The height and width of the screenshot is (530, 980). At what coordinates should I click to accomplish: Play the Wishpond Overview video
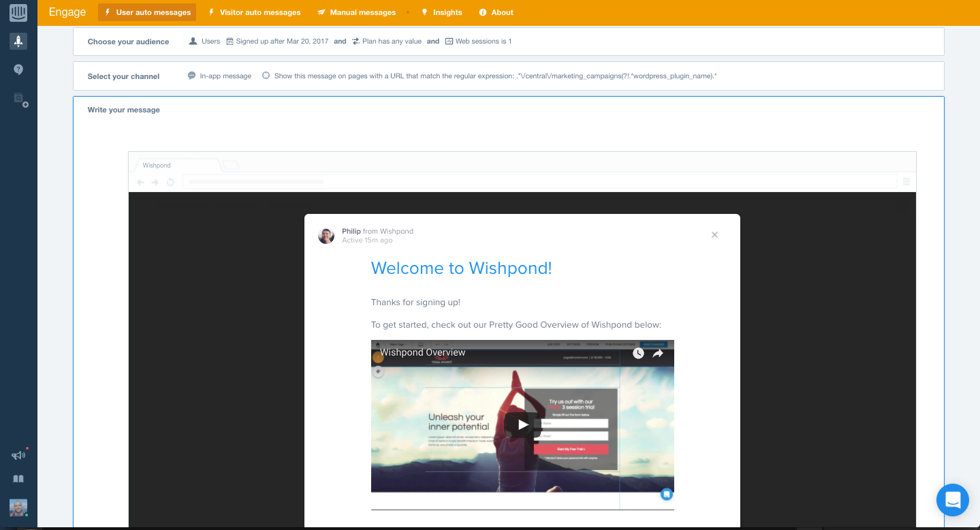tap(522, 424)
